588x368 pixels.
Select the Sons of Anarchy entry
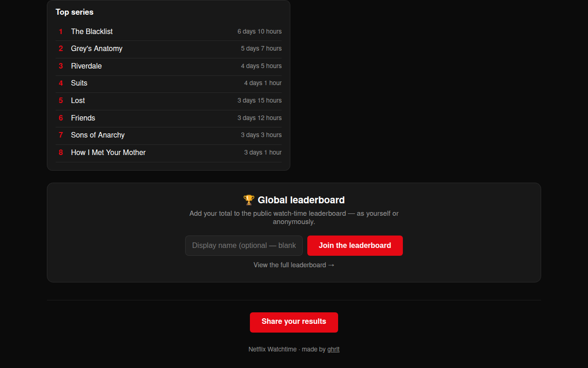pyautogui.click(x=169, y=135)
